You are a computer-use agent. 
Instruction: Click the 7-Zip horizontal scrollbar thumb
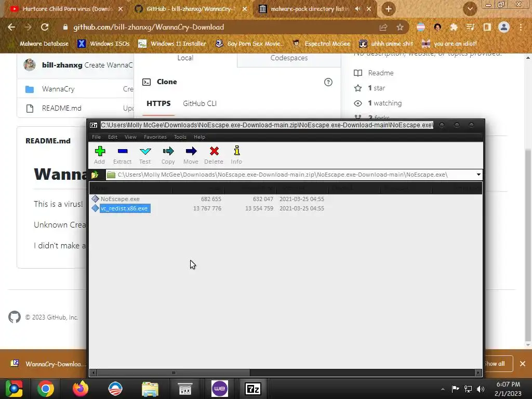[174, 373]
